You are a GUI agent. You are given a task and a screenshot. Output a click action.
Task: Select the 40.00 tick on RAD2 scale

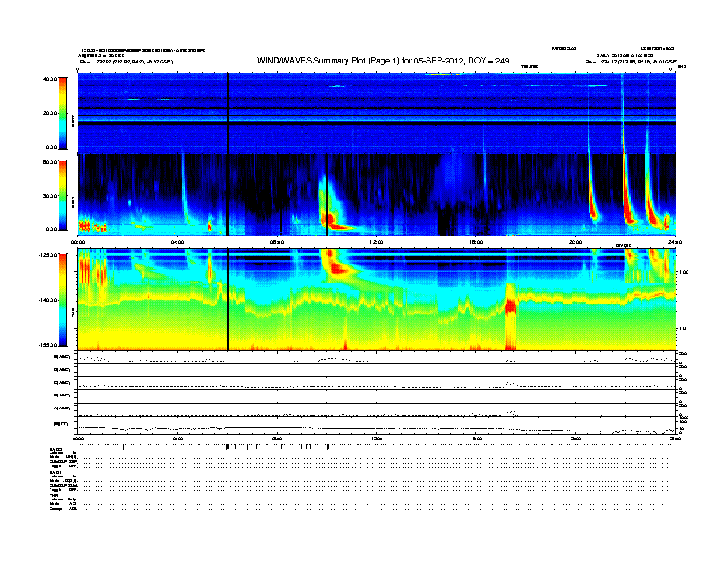50,79
